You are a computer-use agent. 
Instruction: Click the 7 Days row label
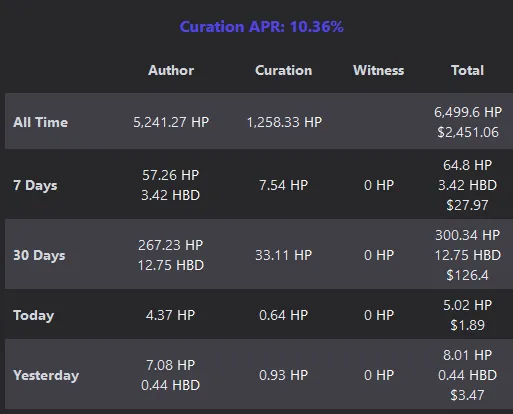point(35,185)
